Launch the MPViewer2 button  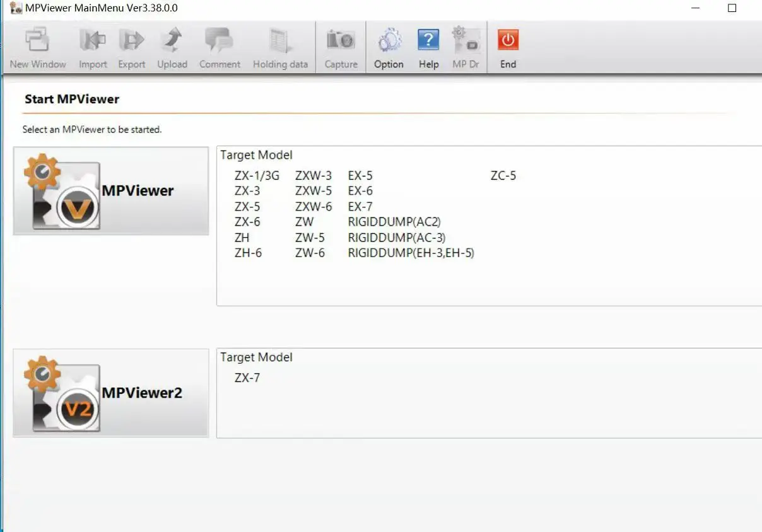point(111,393)
